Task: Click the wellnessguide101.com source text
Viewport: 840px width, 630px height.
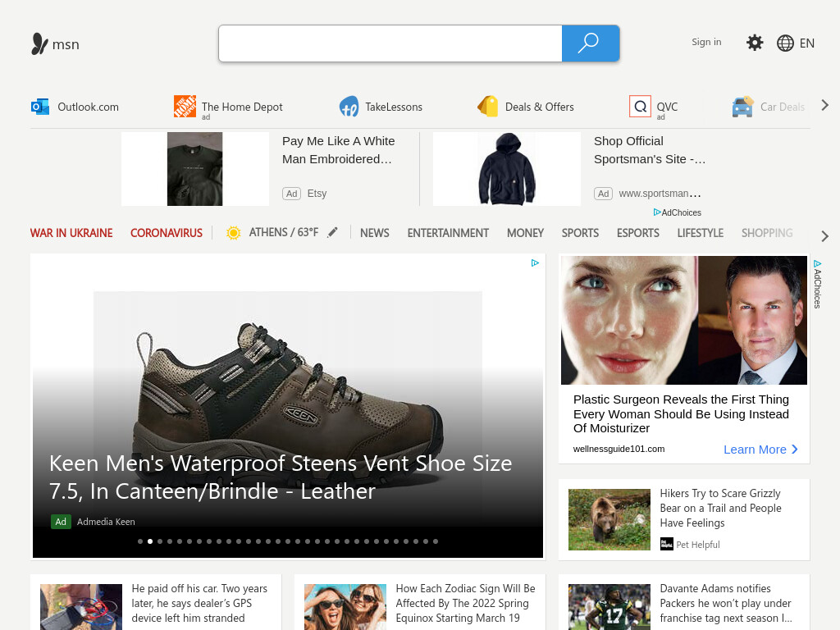Action: coord(619,449)
